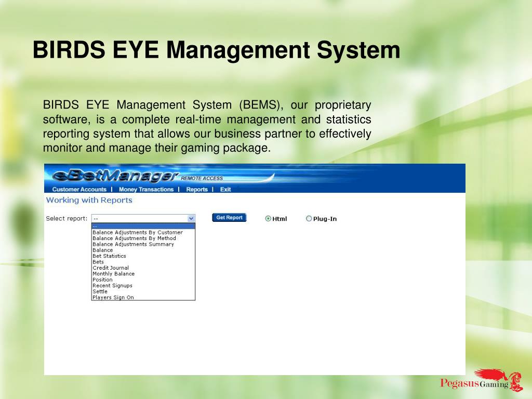This screenshot has width=532, height=399.
Task: Select 'Balance Adjustments By Customer' report
Action: pyautogui.click(x=143, y=232)
